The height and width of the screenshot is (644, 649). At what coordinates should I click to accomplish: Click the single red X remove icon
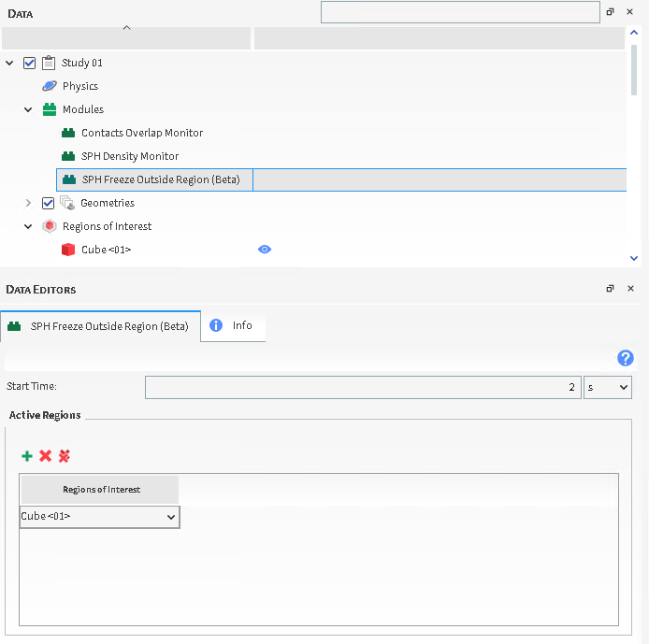(x=45, y=456)
